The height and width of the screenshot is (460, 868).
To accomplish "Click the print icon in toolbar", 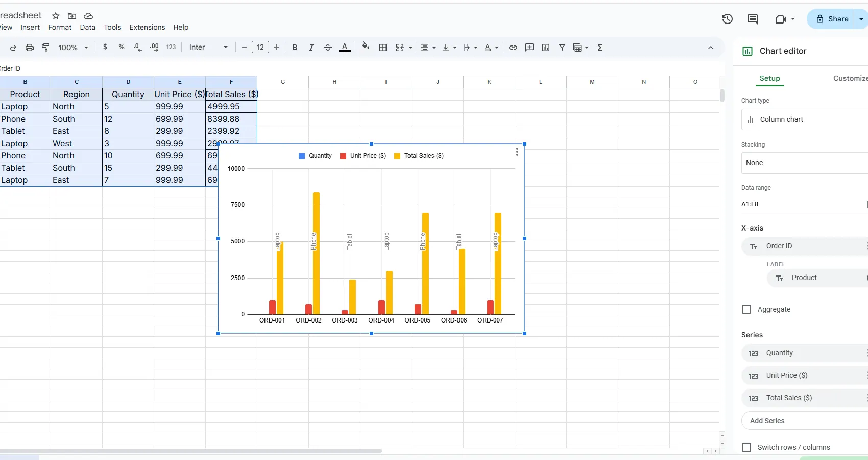I will [x=30, y=48].
